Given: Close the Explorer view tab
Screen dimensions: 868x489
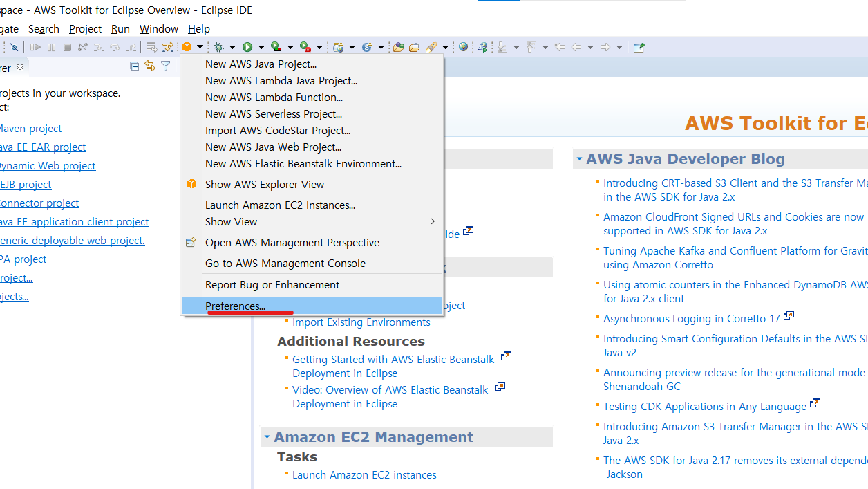Looking at the screenshot, I should point(20,68).
